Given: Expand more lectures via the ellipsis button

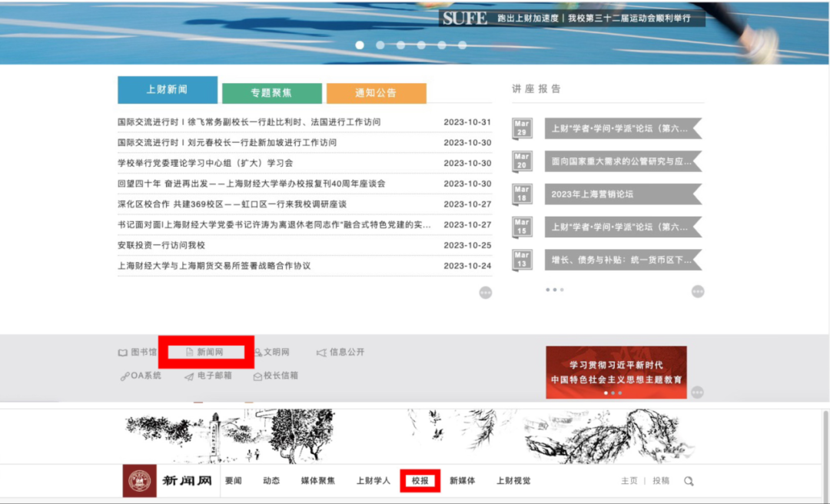Looking at the screenshot, I should [x=698, y=292].
